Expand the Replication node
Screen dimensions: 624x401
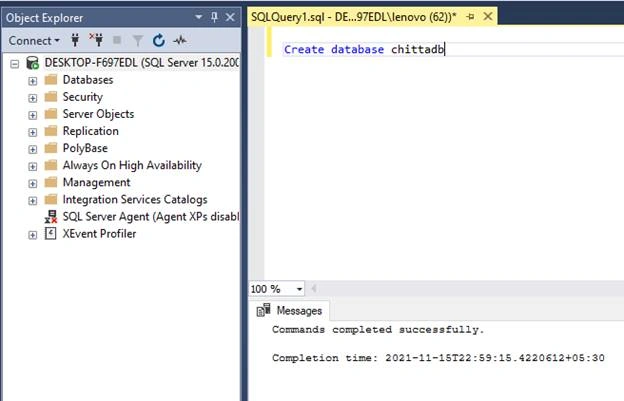click(33, 132)
